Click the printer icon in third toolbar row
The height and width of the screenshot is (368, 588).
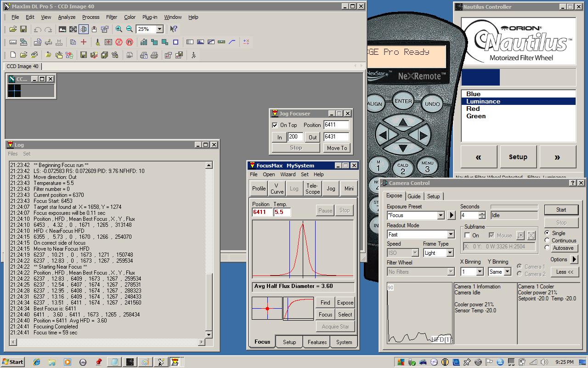[154, 55]
